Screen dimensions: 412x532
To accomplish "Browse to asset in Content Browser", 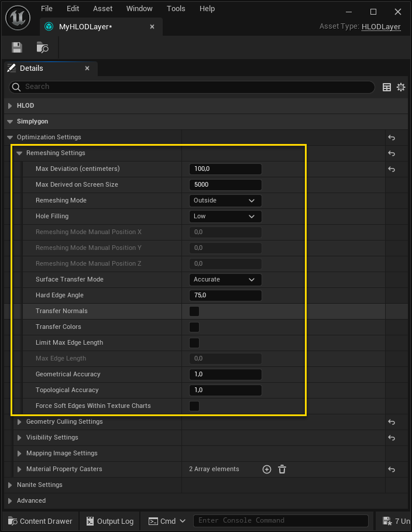I will point(42,47).
